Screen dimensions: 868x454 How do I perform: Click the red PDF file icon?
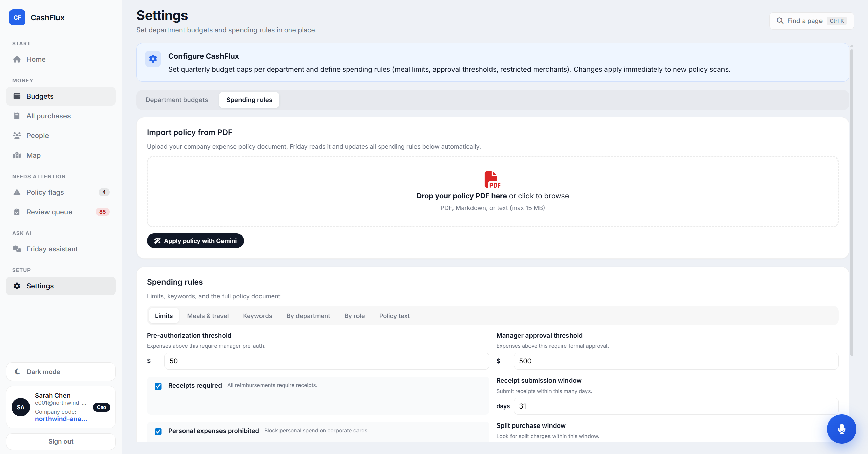click(x=493, y=179)
